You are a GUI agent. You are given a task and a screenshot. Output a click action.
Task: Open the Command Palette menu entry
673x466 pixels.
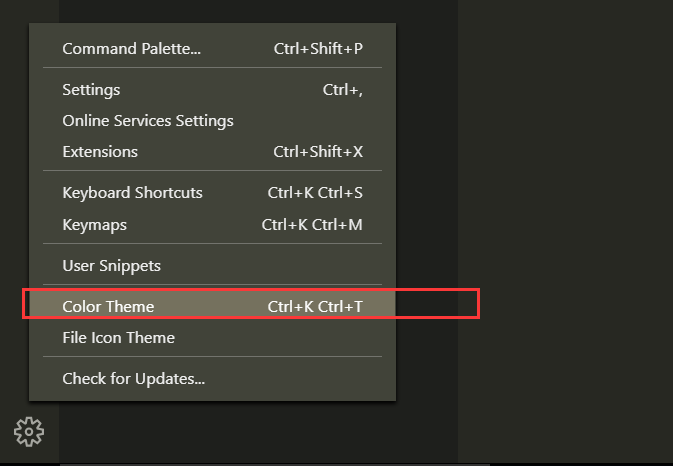[131, 49]
